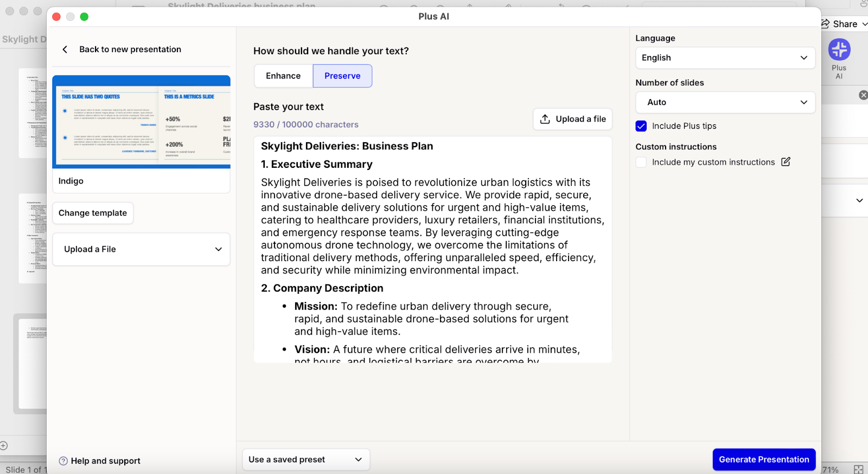
Task: Click the back arrow chevron icon
Action: click(x=65, y=49)
